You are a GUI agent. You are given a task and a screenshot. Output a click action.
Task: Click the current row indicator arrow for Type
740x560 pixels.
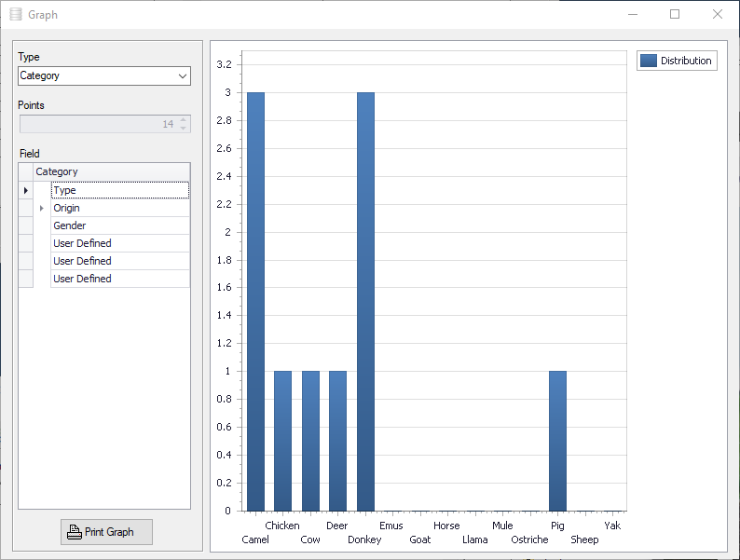(26, 190)
